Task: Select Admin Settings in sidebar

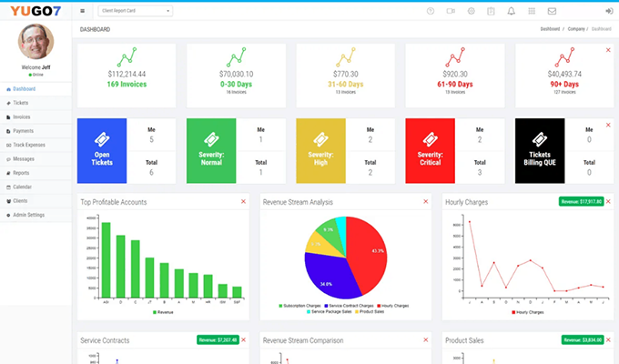Action: click(x=29, y=215)
